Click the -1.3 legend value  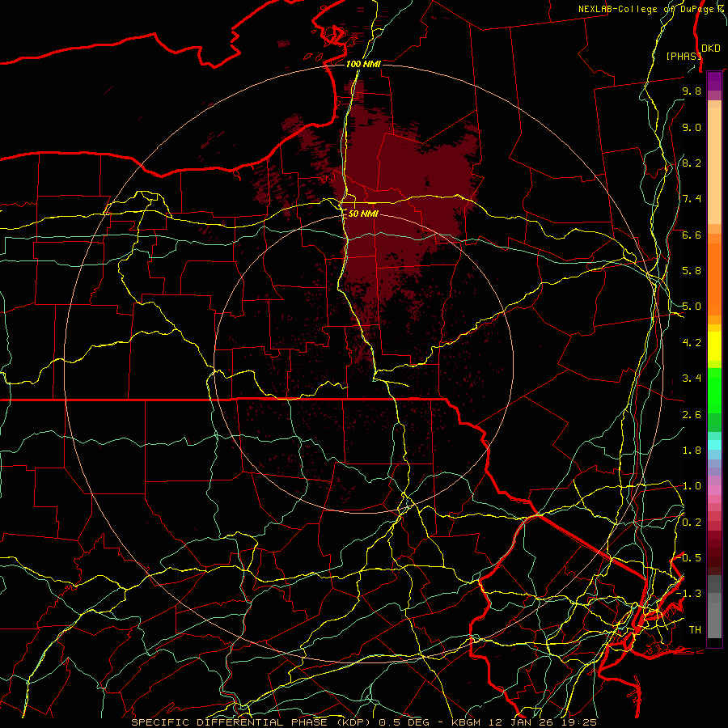click(x=689, y=595)
